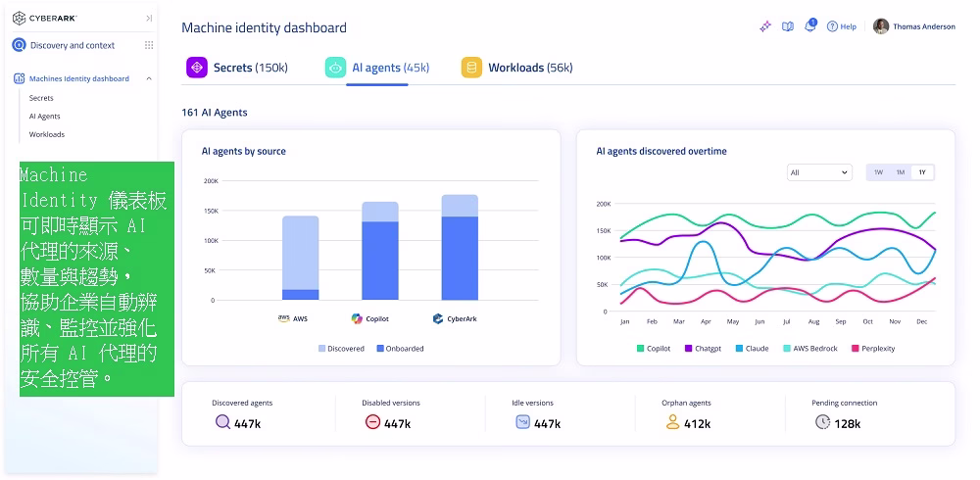Viewport: 980px width, 480px height.
Task: Collapse the sidebar using the top arrow icon
Action: point(149,18)
